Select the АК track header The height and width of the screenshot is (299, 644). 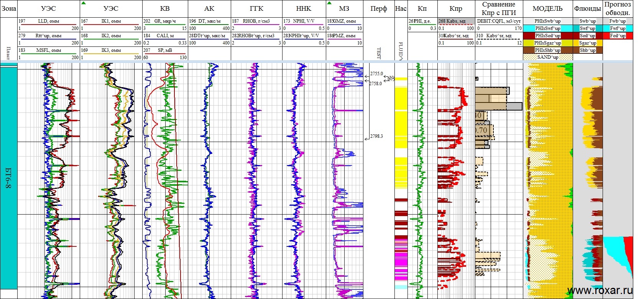[x=209, y=8]
